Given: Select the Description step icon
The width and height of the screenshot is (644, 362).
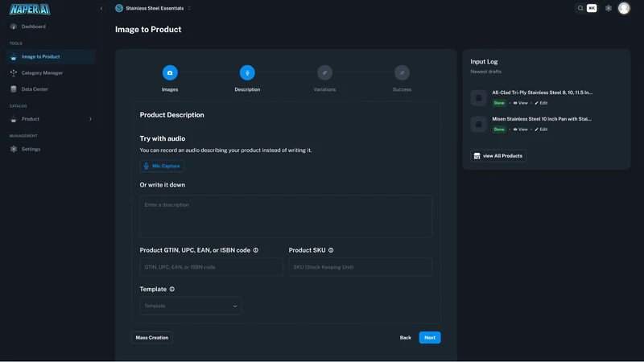Looking at the screenshot, I should (x=247, y=72).
